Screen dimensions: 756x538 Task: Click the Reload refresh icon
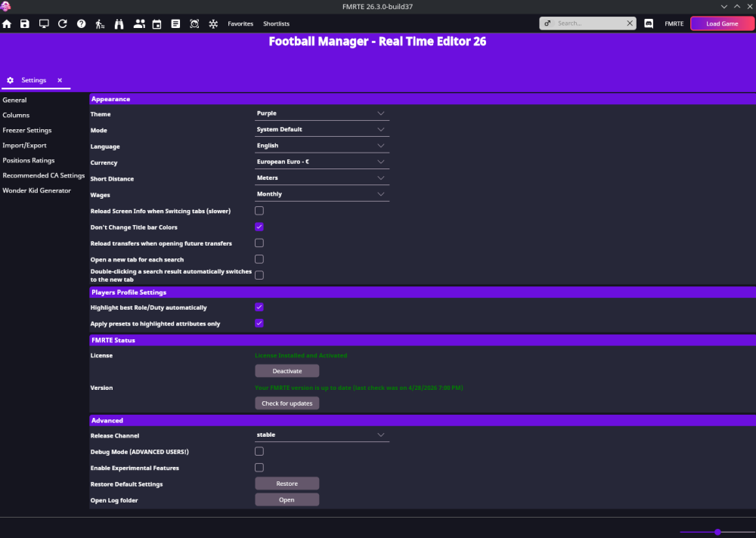coord(63,23)
